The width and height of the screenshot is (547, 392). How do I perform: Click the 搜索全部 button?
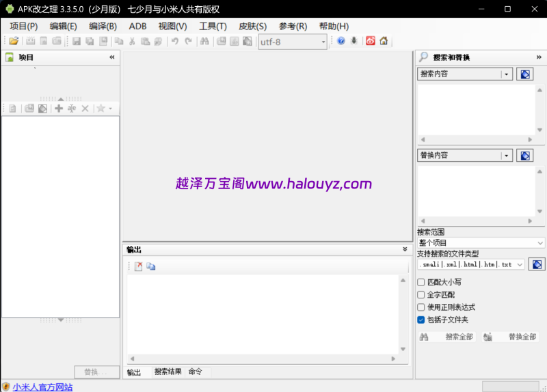pos(447,337)
